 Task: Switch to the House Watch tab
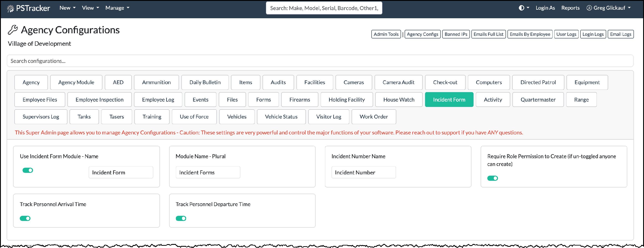[x=399, y=99]
